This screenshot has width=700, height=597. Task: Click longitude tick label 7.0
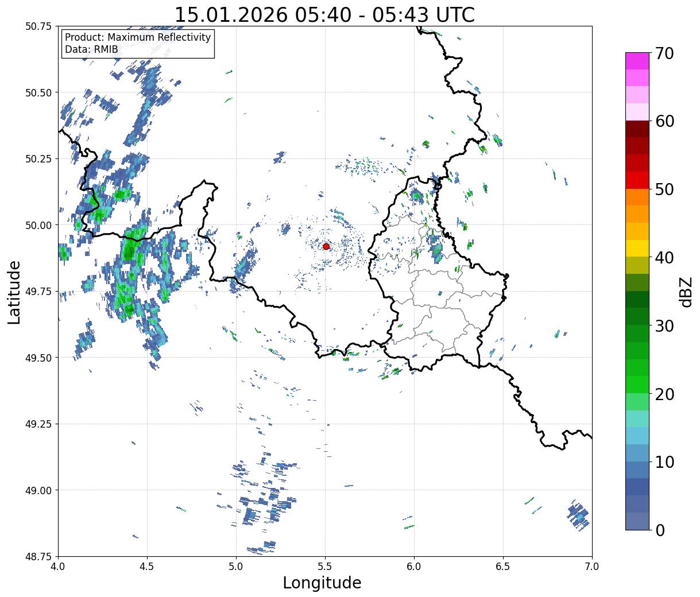pos(592,567)
